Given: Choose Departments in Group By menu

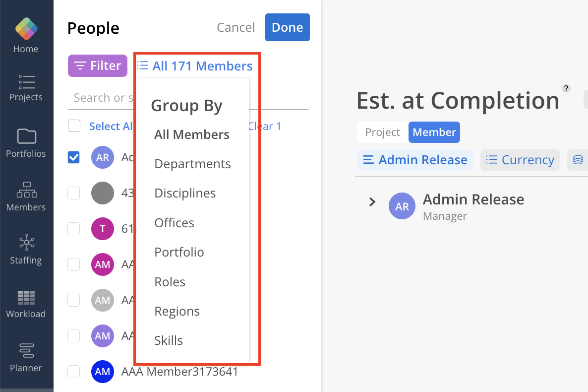Looking at the screenshot, I should point(192,164).
